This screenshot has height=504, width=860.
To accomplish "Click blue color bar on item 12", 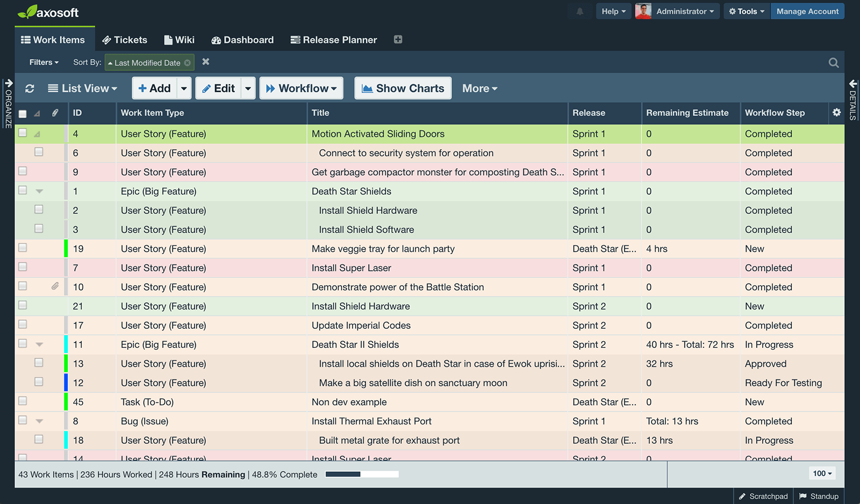I will pyautogui.click(x=66, y=383).
